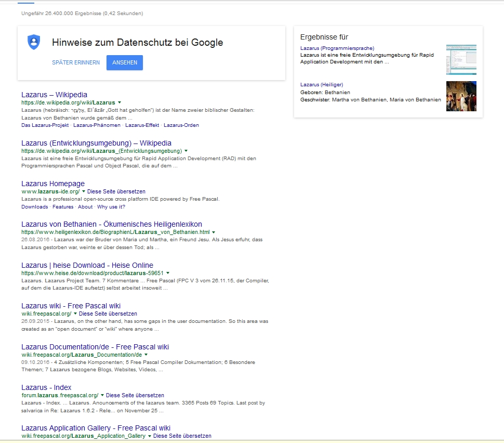Open Lazarus | heise Download result
Image resolution: width=504 pixels, height=443 pixels.
point(87,265)
